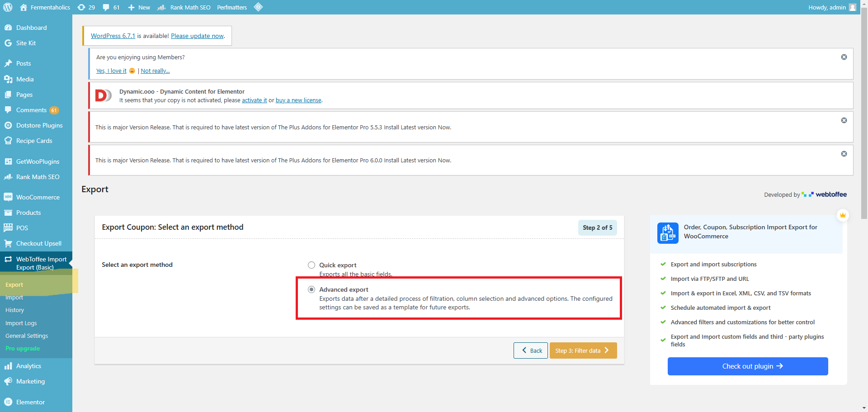Click the Check out plugin button
The height and width of the screenshot is (412, 868).
pyautogui.click(x=748, y=366)
